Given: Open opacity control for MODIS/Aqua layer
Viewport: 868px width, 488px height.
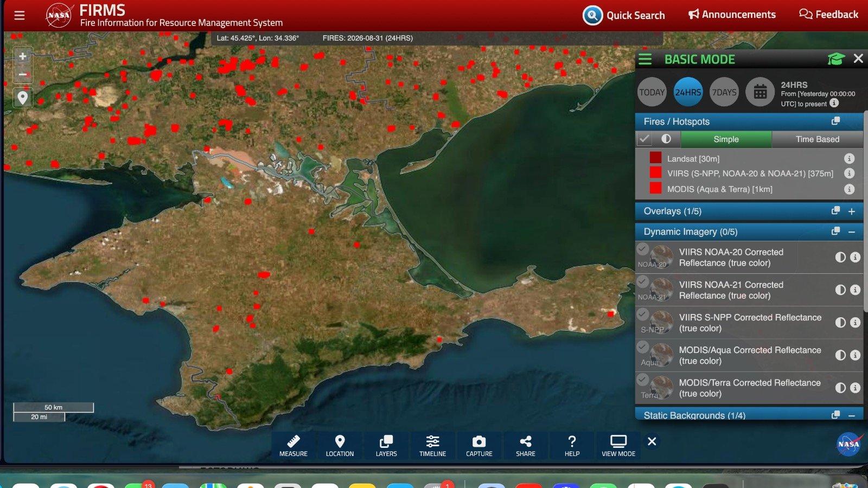Looking at the screenshot, I should pos(840,355).
